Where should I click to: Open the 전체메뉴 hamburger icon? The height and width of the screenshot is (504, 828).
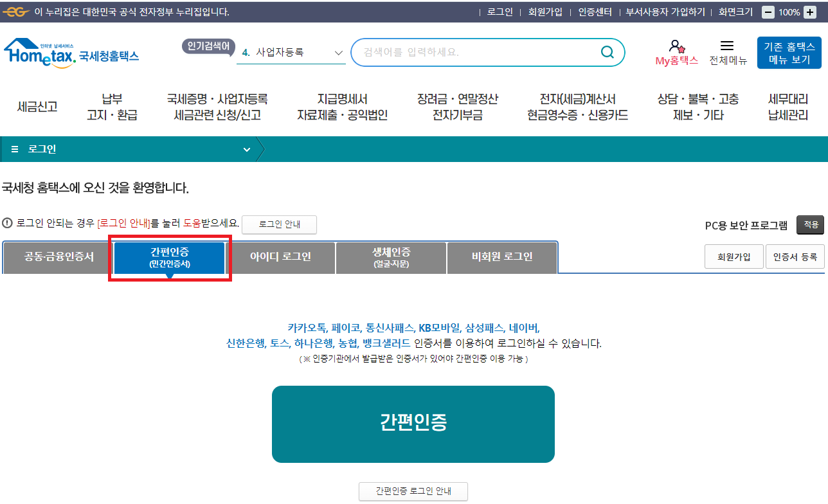point(728,45)
